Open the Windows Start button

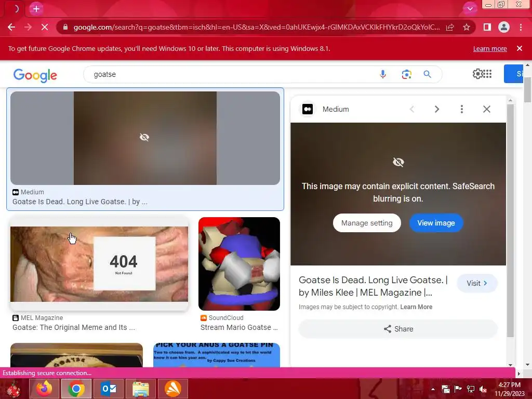pyautogui.click(x=14, y=389)
